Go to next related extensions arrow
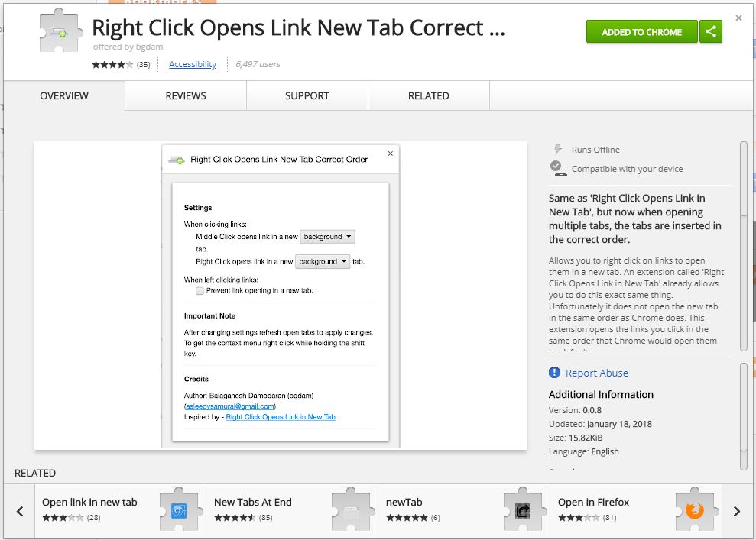The height and width of the screenshot is (540, 756). point(737,511)
